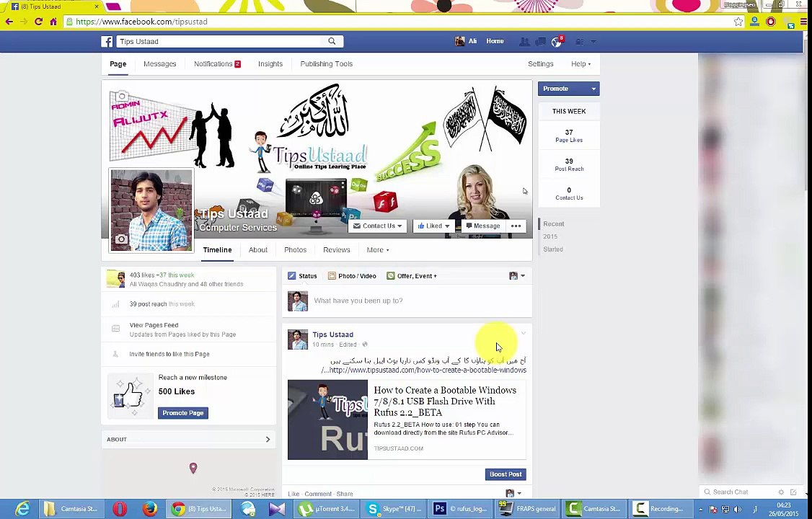This screenshot has width=812, height=519.
Task: Click profile picture camera icon
Action: point(121,239)
